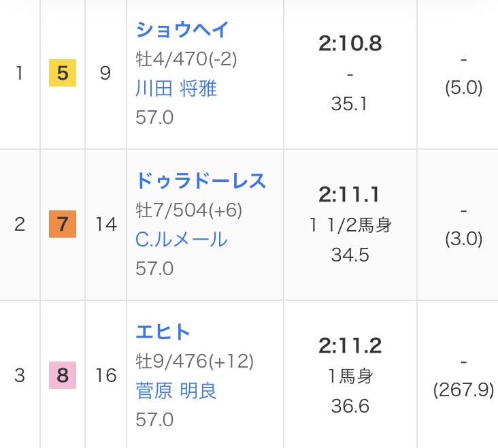Viewport: 498px width, 448px height.
Task: Open jockey 川田 将雅 link
Action: click(x=176, y=89)
